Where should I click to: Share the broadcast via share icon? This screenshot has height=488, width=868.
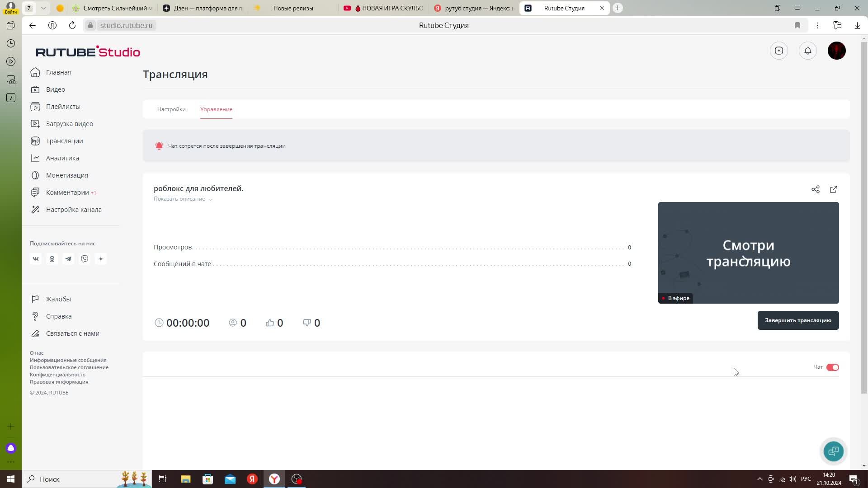point(815,189)
